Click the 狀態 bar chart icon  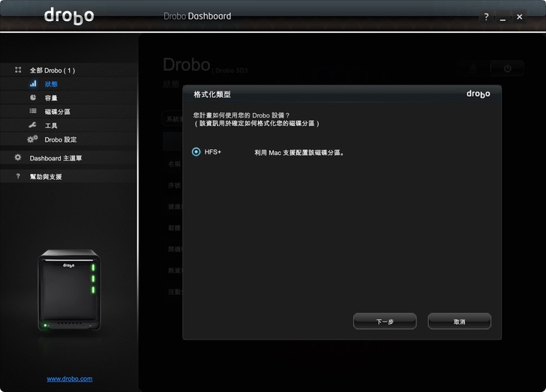coord(33,84)
